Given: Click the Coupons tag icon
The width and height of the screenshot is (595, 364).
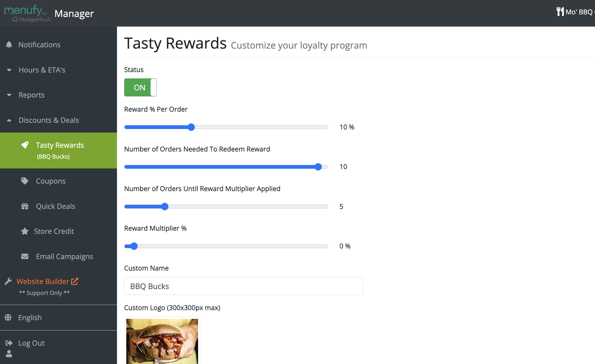Looking at the screenshot, I should [x=25, y=181].
